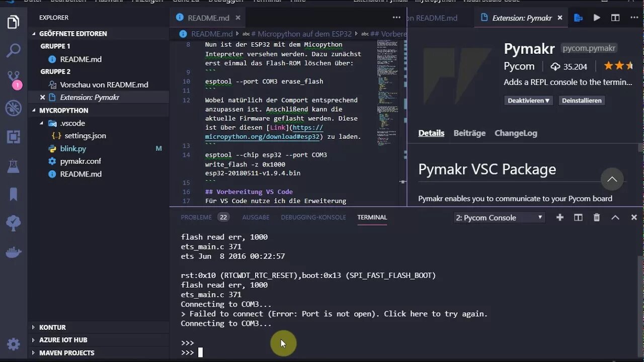Viewport: 644px width, 362px height.
Task: Click the extension details scrollbar
Action: pos(640,148)
